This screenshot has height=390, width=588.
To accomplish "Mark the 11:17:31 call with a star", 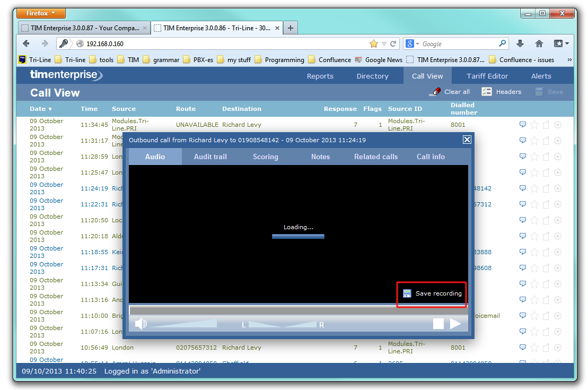I will tap(534, 268).
